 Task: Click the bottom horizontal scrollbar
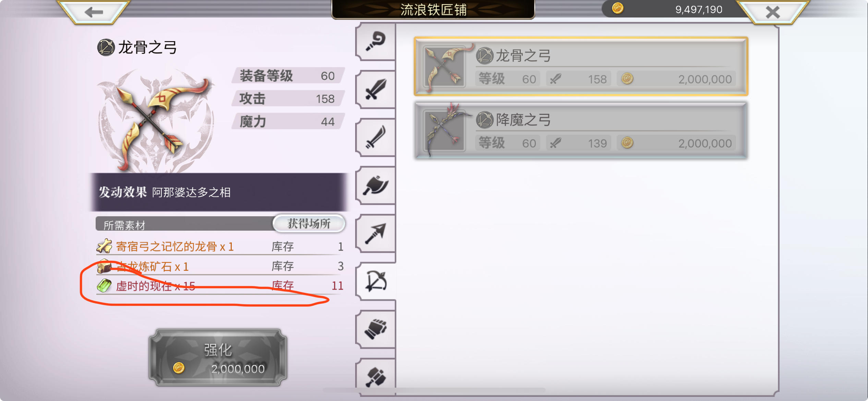coord(434,390)
